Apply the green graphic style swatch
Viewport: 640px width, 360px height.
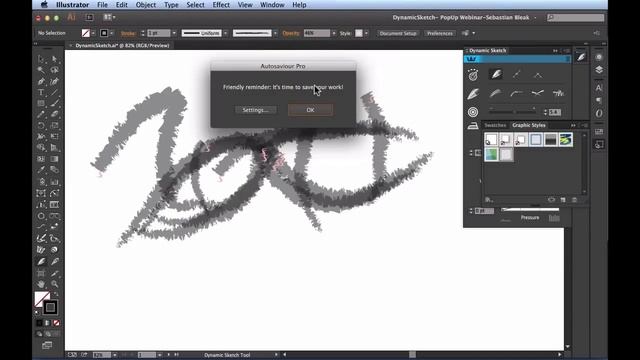[x=491, y=154]
